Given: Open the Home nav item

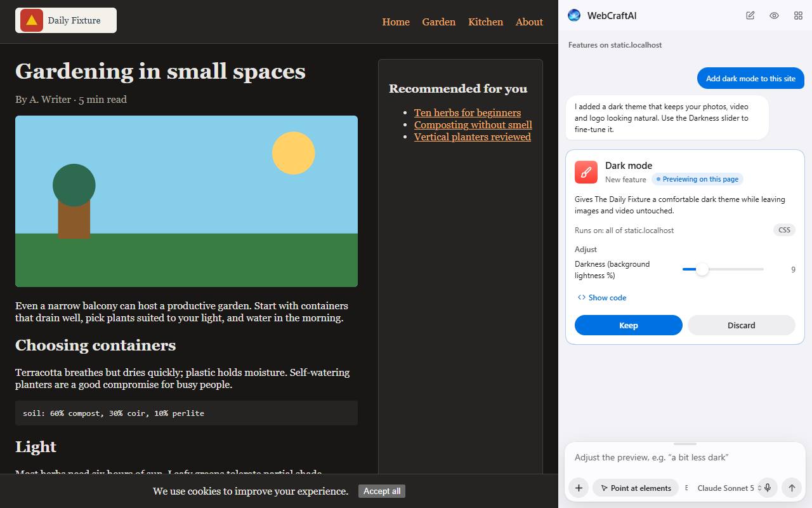Looking at the screenshot, I should coord(396,22).
